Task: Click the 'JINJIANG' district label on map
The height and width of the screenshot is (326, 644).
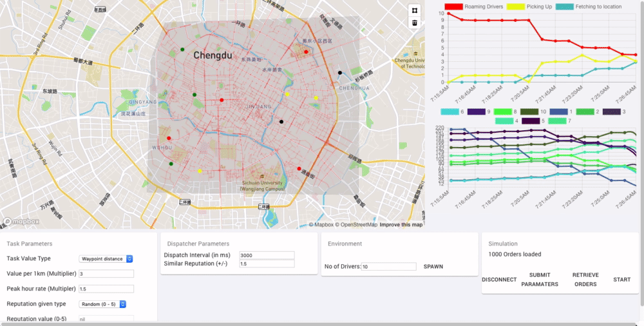Action: click(x=259, y=106)
